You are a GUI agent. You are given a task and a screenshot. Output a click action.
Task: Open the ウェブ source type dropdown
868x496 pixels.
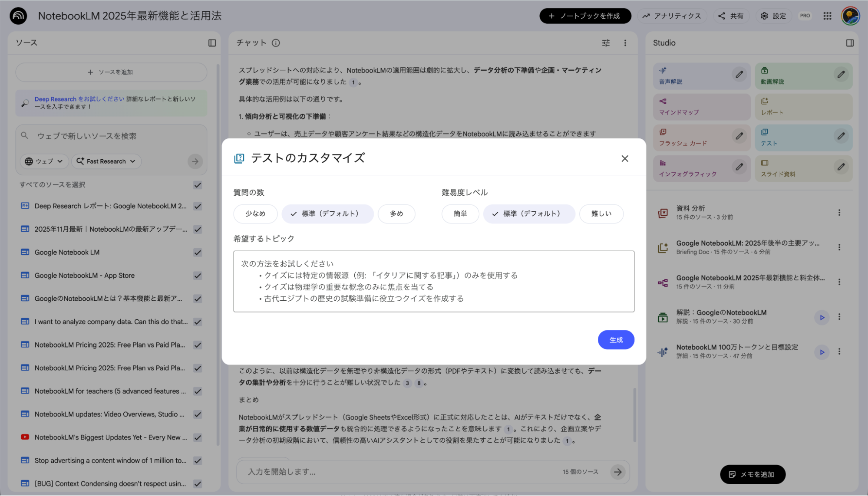click(x=44, y=161)
